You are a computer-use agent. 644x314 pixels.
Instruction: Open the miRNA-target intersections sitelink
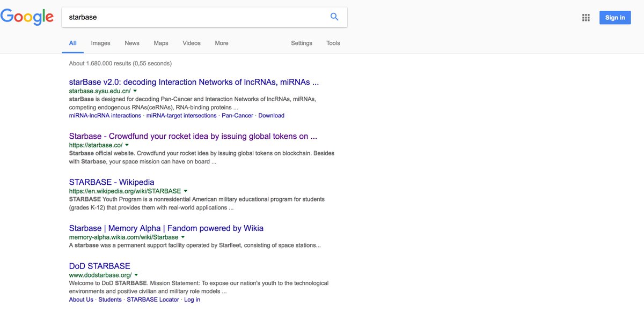pyautogui.click(x=181, y=116)
